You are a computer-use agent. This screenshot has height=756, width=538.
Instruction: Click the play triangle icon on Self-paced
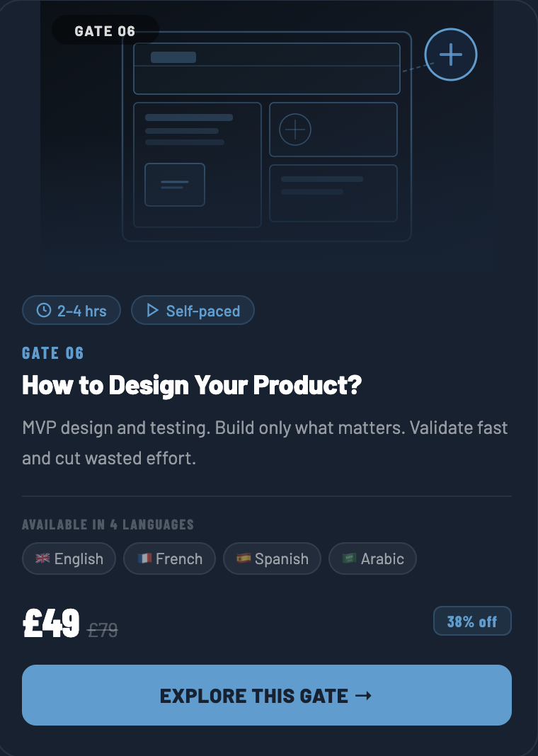(152, 310)
